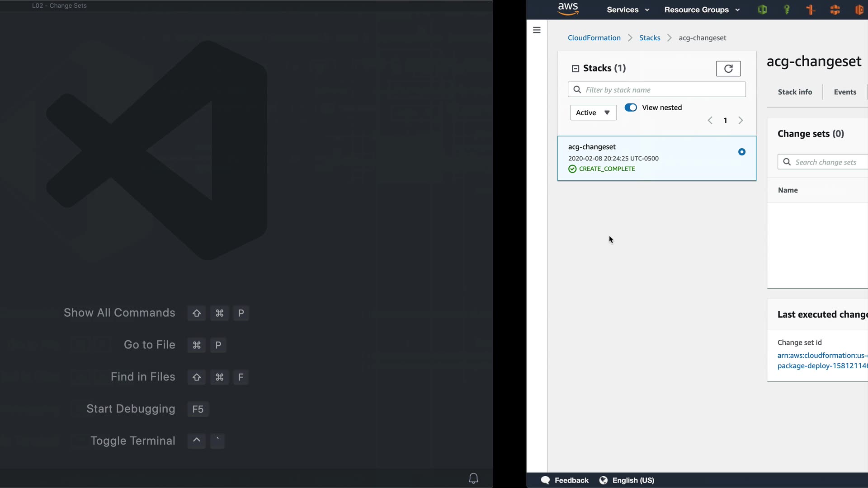This screenshot has width=868, height=488.
Task: Expand the Resource Groups menu
Action: [702, 9]
